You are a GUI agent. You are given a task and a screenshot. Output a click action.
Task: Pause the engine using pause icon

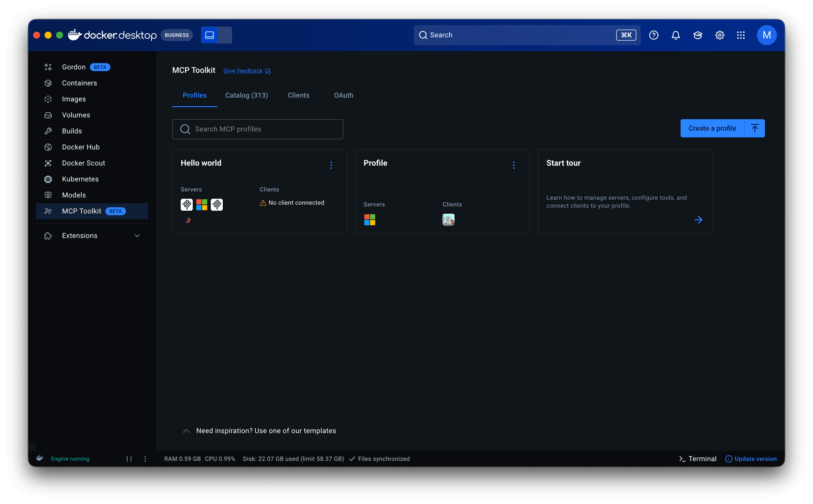pos(129,459)
